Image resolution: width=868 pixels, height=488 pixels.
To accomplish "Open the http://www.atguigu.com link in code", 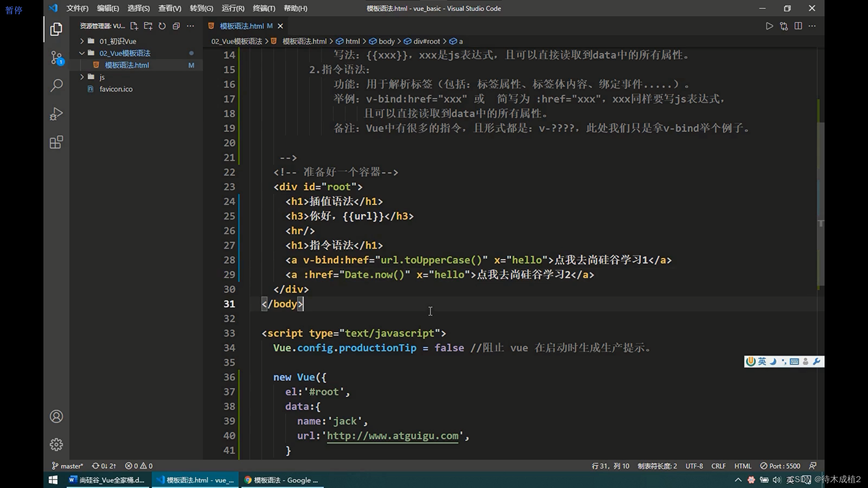I will [392, 436].
